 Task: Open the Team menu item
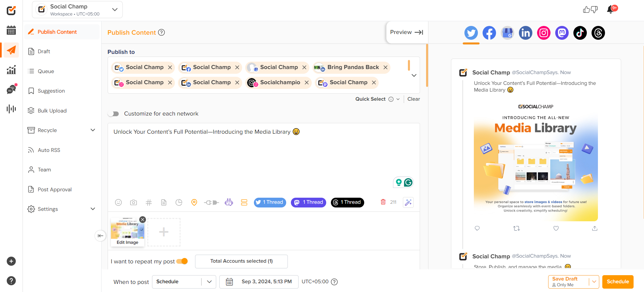pos(44,170)
